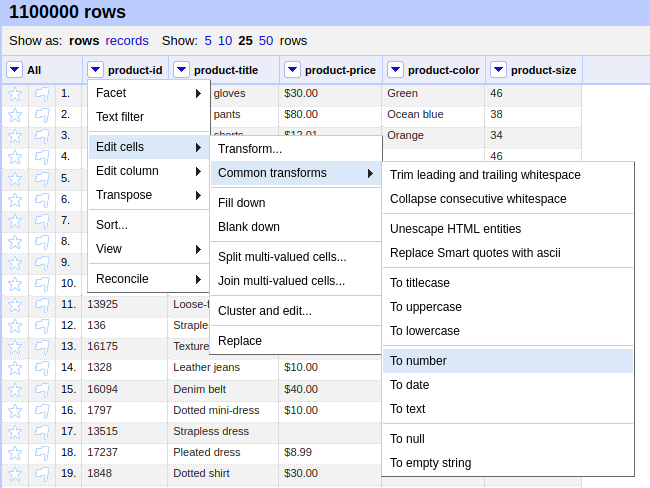Flag row 4
The height and width of the screenshot is (488, 650).
(42, 158)
